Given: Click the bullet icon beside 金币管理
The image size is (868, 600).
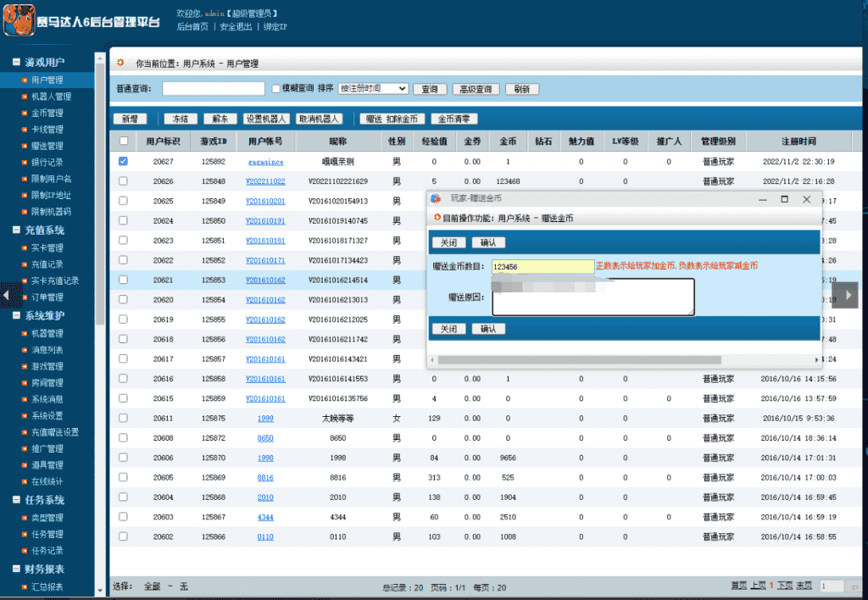Looking at the screenshot, I should (24, 113).
